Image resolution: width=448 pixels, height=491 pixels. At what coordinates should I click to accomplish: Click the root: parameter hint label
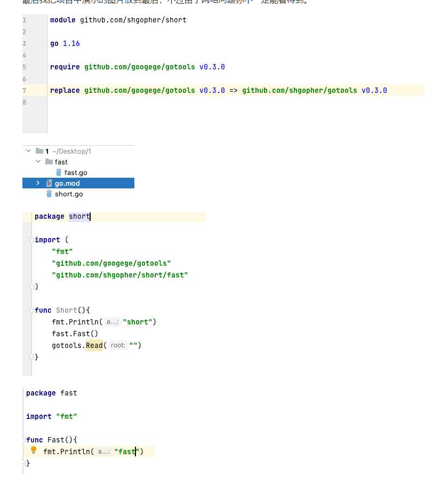[118, 345]
